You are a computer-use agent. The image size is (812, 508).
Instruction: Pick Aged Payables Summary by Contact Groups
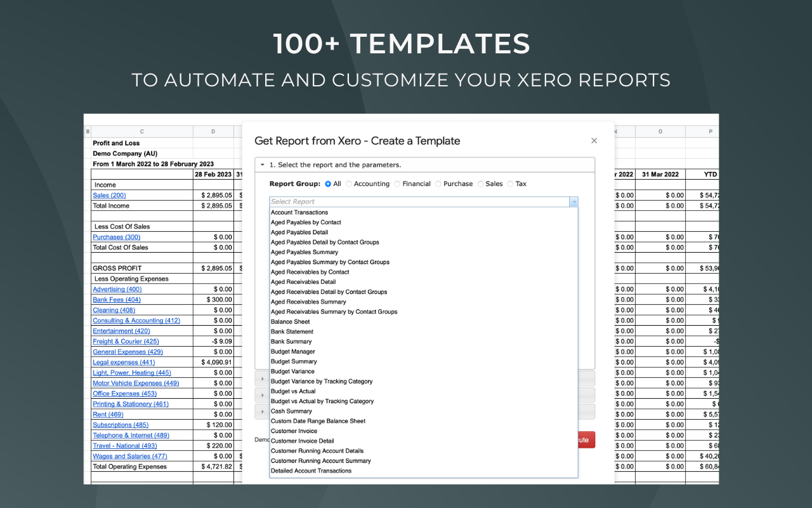pos(424,262)
